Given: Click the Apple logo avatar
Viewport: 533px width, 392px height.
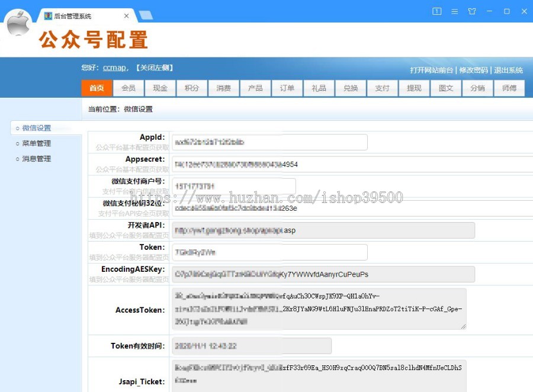Looking at the screenshot, I should pos(19,23).
